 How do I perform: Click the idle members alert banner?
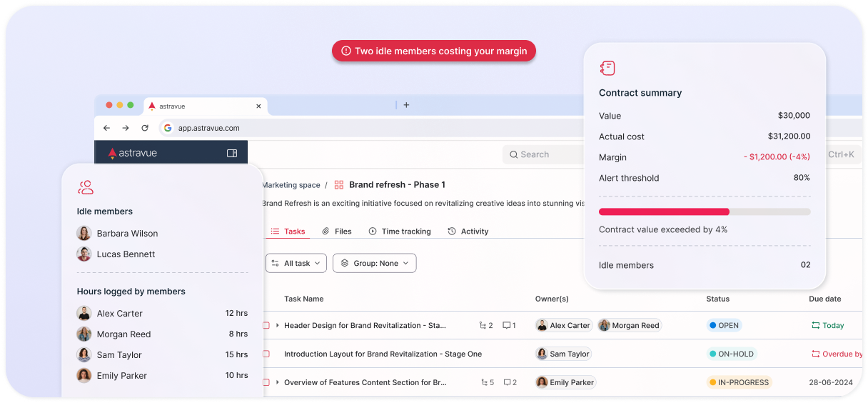[434, 51]
